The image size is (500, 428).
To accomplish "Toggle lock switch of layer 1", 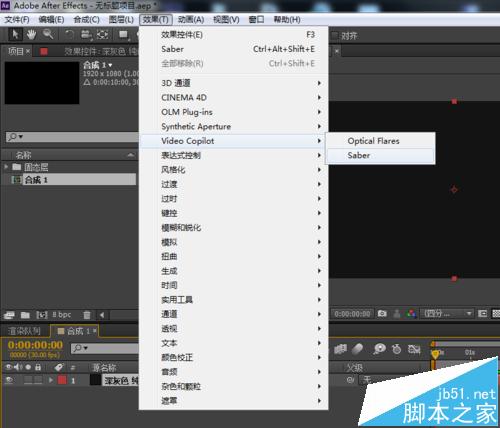I will point(38,380).
